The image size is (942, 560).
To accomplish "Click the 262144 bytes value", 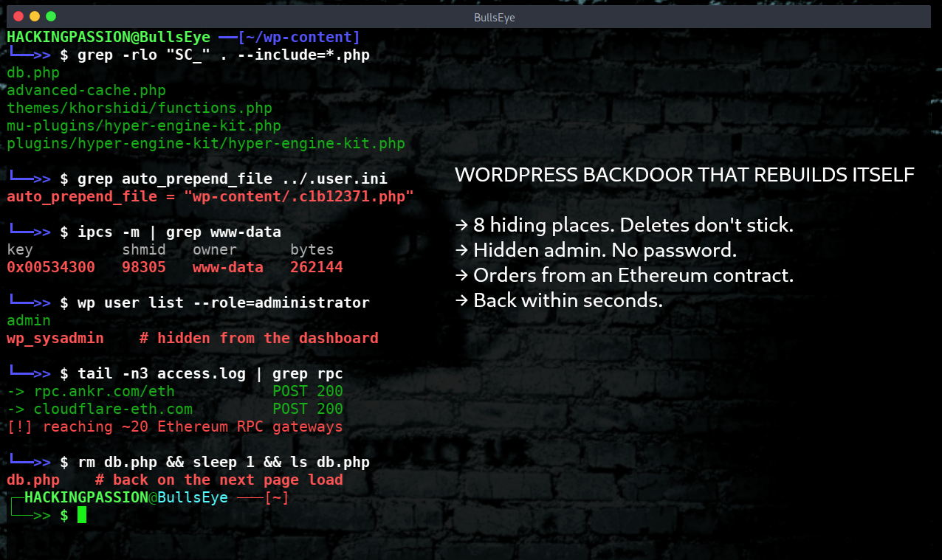I will click(x=317, y=267).
